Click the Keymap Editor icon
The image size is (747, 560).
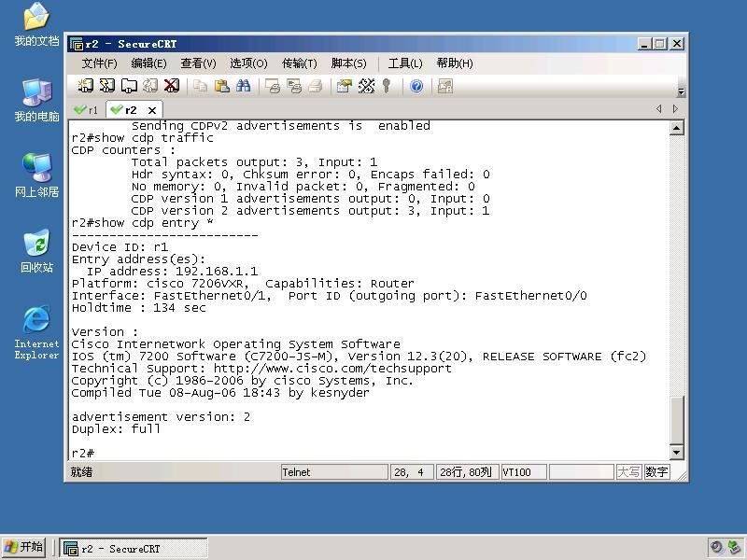[366, 86]
